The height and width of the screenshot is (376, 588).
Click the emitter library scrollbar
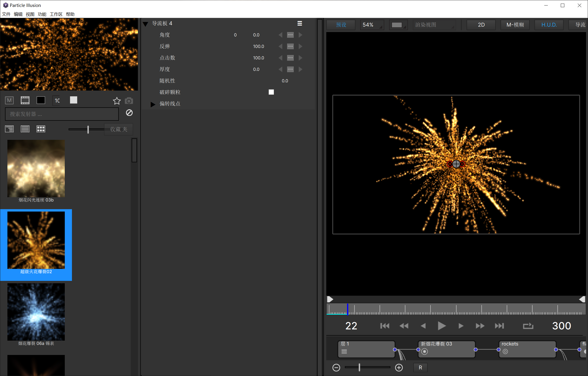134,150
